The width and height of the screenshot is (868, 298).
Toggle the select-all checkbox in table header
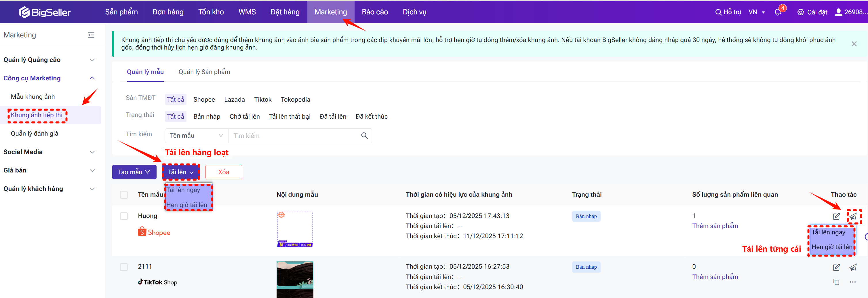(x=124, y=195)
